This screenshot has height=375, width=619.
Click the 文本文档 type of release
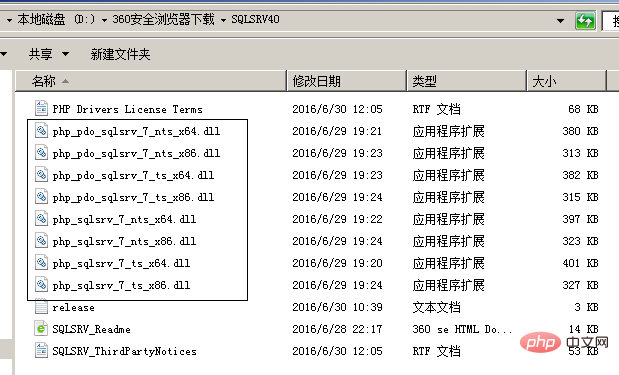(437, 307)
